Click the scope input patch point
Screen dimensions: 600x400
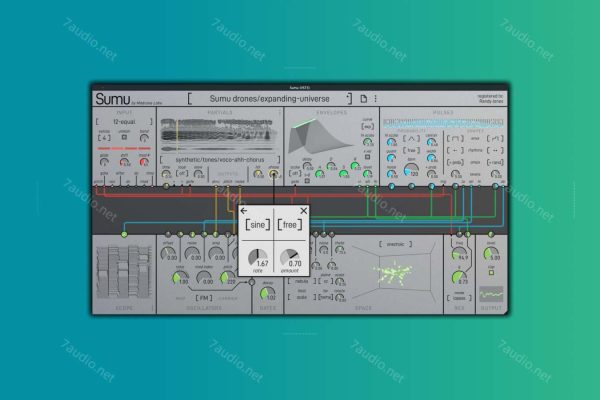(x=124, y=234)
